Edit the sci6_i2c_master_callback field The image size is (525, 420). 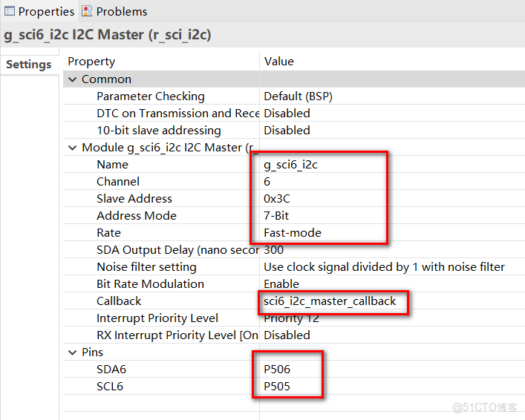point(330,301)
